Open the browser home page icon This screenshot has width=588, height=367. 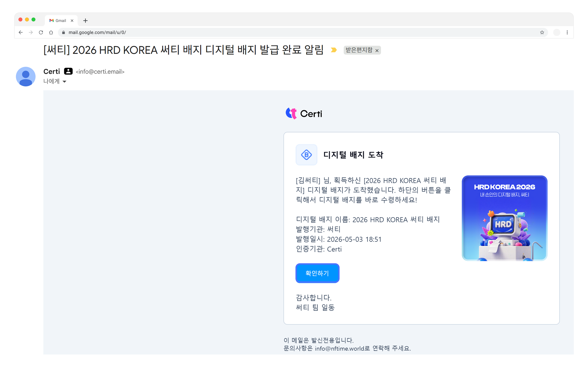coord(51,33)
